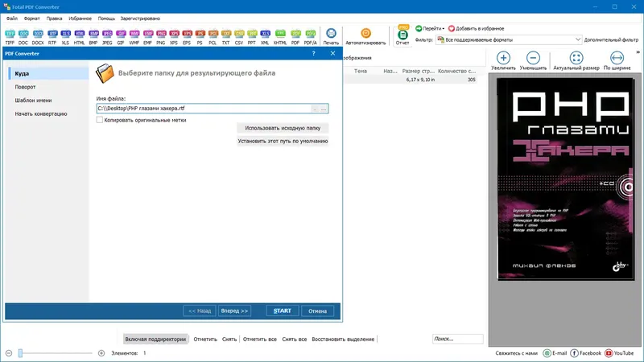Select the DOC conversion icon
644x362 pixels.
click(23, 36)
